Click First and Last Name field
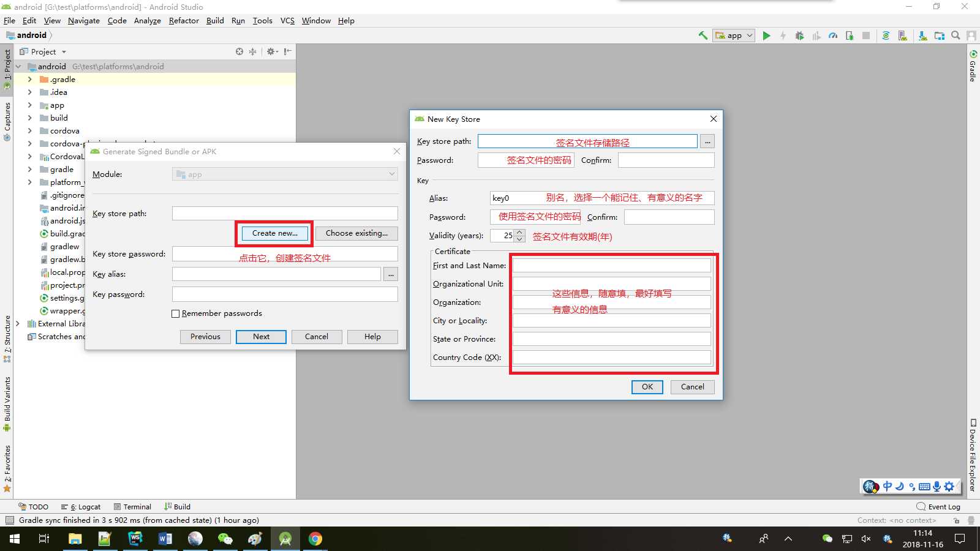The height and width of the screenshot is (551, 980). coord(611,266)
